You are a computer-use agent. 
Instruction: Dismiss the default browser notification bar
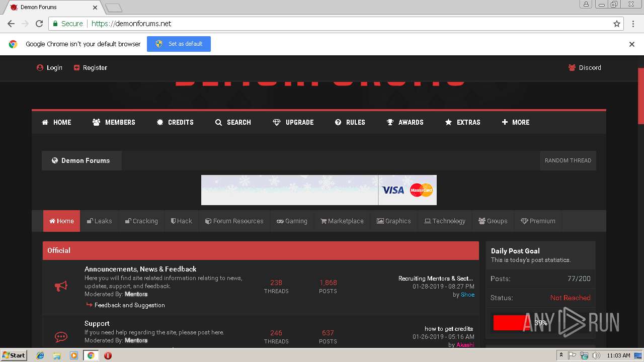[632, 44]
